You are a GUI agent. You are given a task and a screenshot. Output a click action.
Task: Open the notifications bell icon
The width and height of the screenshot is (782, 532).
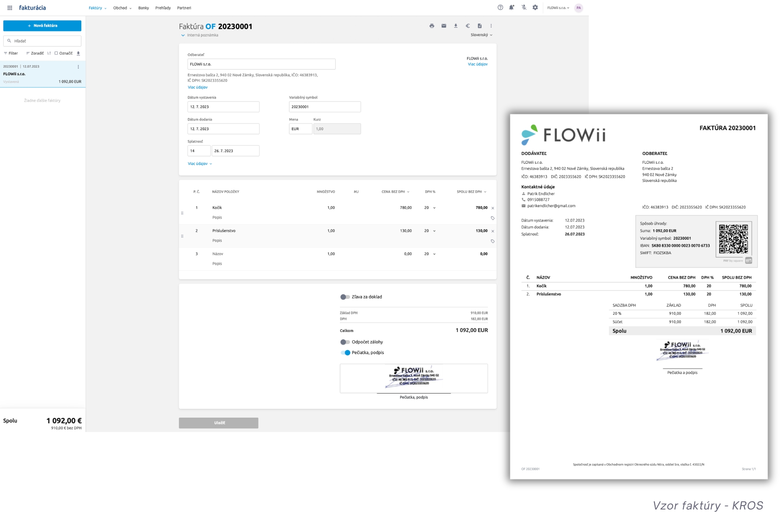512,8
